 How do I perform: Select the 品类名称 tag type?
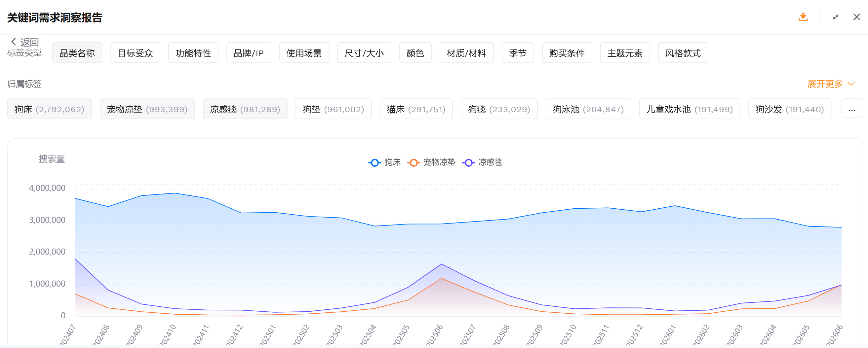tap(77, 53)
